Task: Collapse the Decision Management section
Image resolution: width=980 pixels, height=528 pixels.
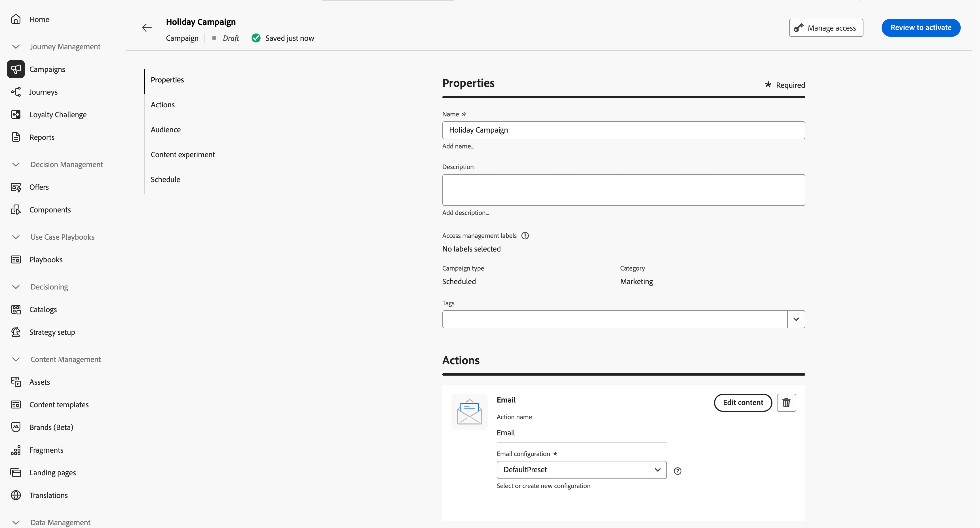Action: click(x=16, y=165)
